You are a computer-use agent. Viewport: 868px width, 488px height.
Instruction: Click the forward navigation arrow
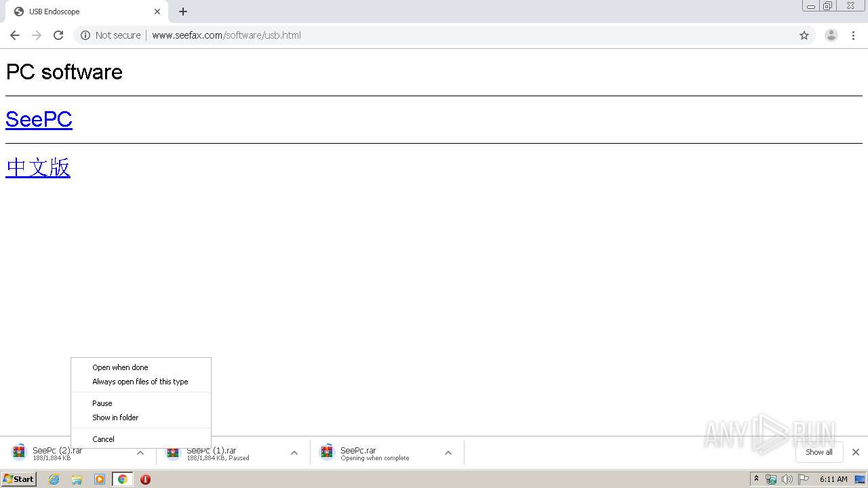(37, 35)
